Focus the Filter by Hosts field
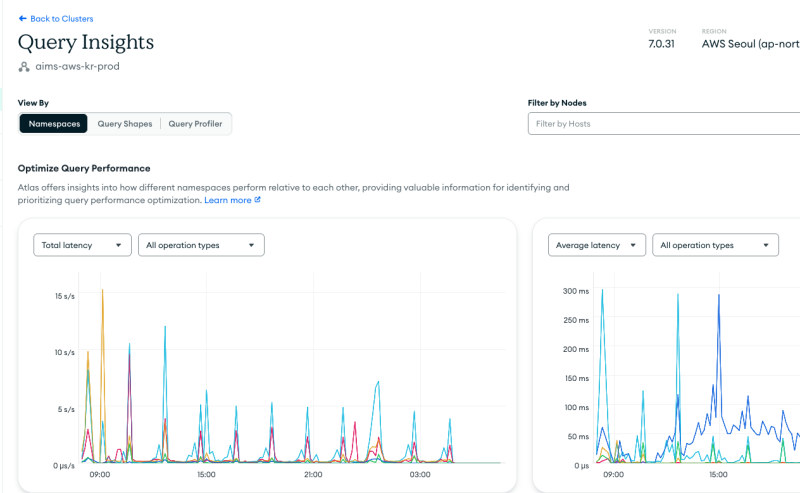Viewport: 800px width, 493px height. [x=662, y=124]
